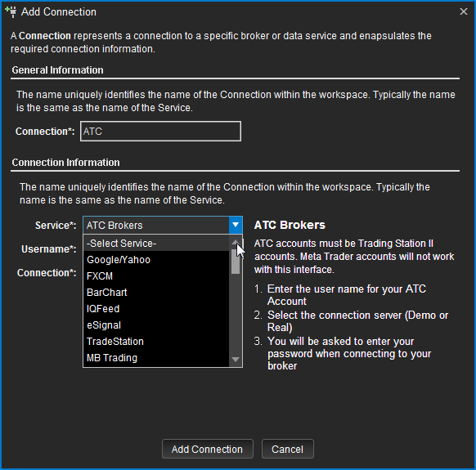This screenshot has width=476, height=470.
Task: Click the list scrollbar up arrow
Action: [x=236, y=242]
